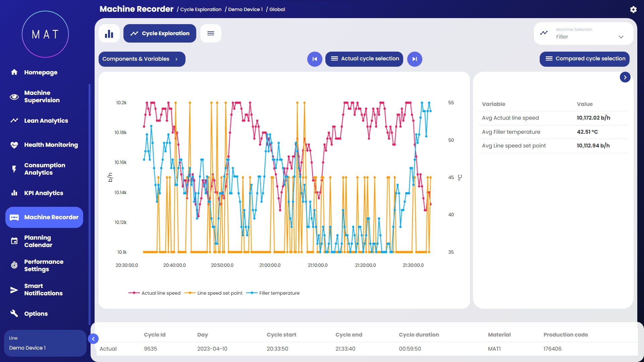Image resolution: width=644 pixels, height=362 pixels.
Task: Click Compared cycle selection button
Action: click(584, 59)
